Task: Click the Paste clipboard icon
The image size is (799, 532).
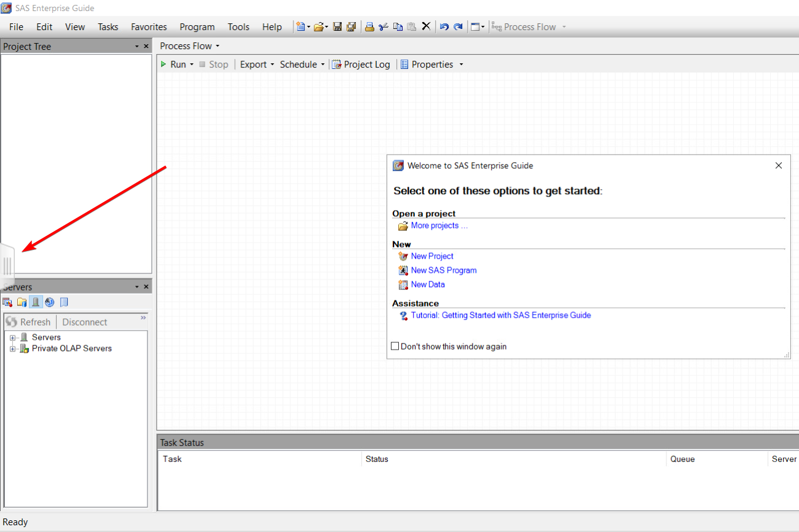Action: pos(412,27)
